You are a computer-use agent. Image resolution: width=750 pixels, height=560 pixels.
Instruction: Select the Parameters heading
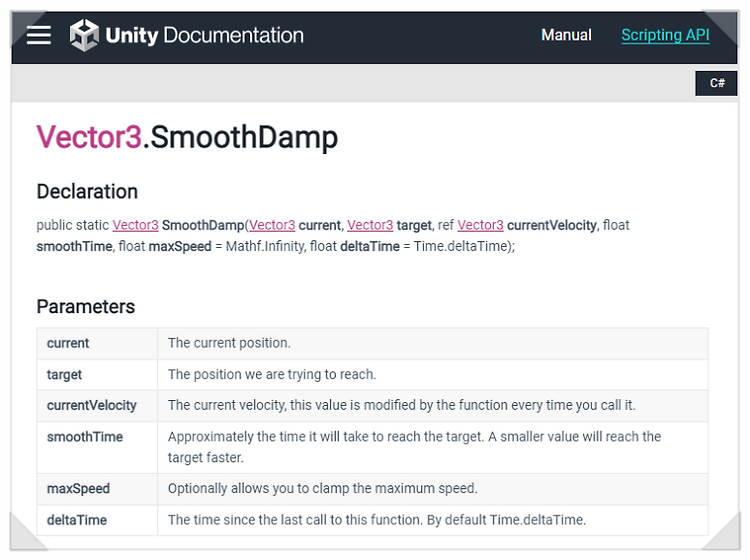tap(86, 307)
